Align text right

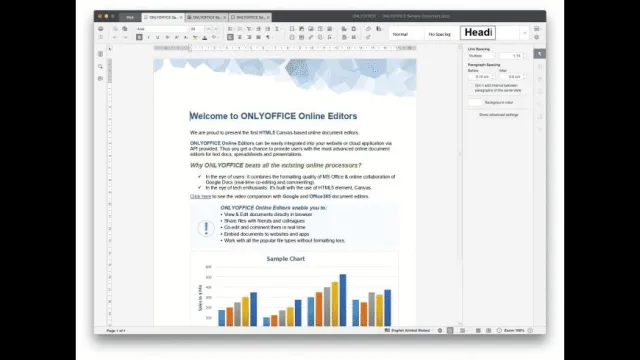[x=249, y=37]
